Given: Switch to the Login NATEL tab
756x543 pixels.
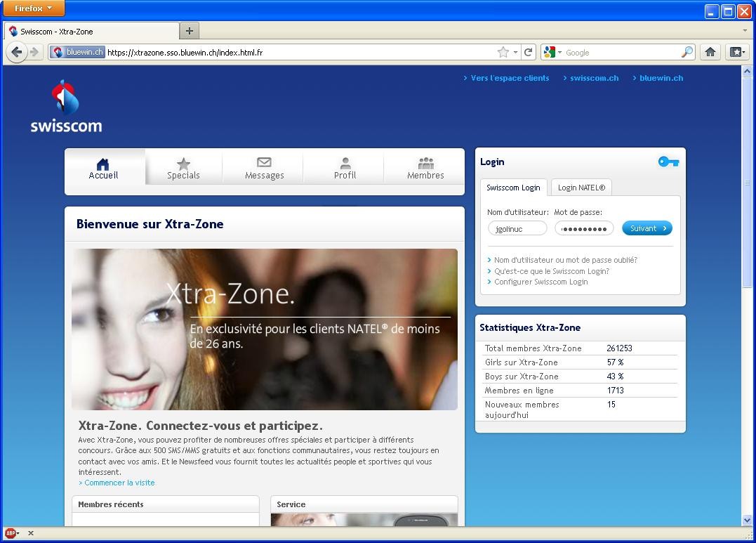Looking at the screenshot, I should (x=581, y=188).
